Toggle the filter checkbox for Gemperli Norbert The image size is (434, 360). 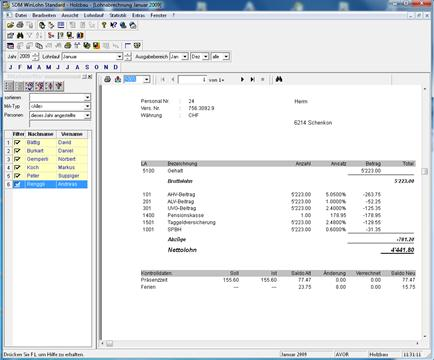(x=17, y=159)
